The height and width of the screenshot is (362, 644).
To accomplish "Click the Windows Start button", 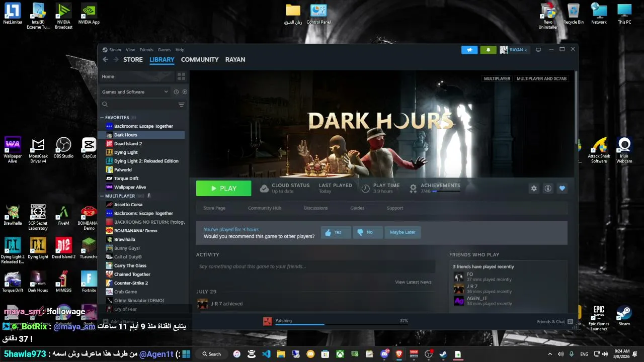I will pos(186,354).
